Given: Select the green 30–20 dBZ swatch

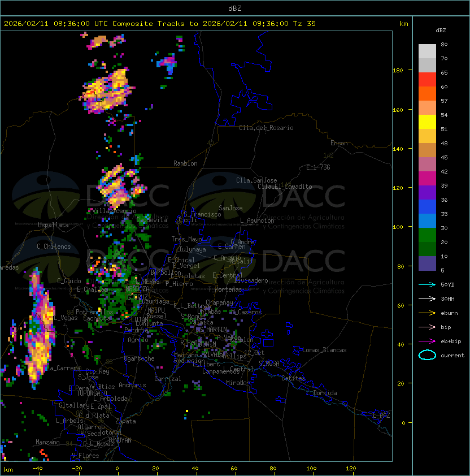Looking at the screenshot, I should point(427,235).
